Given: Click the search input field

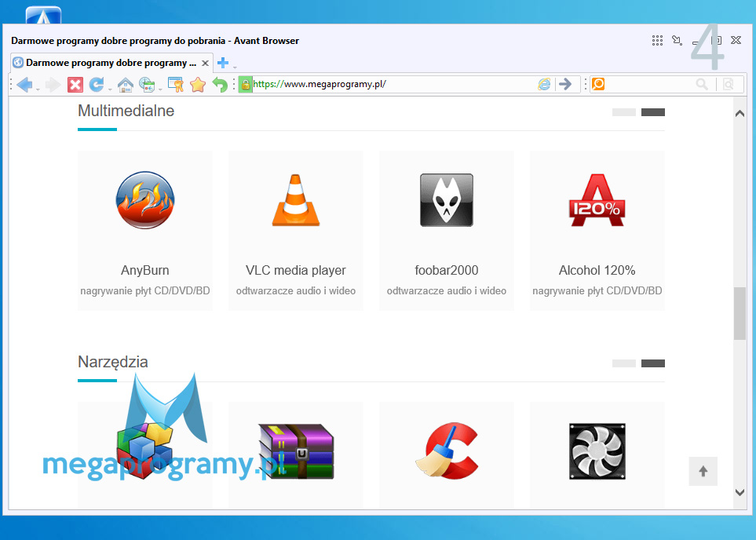Looking at the screenshot, I should tap(650, 85).
